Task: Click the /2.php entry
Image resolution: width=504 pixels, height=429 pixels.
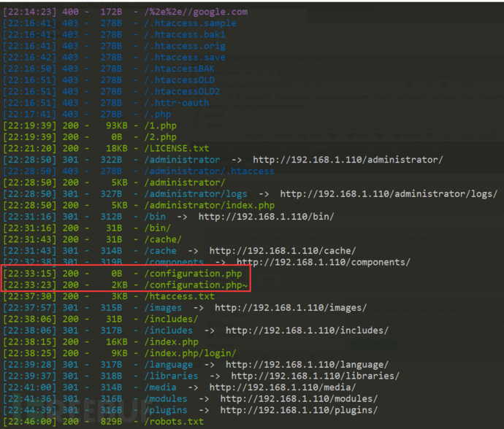Action: (160, 137)
